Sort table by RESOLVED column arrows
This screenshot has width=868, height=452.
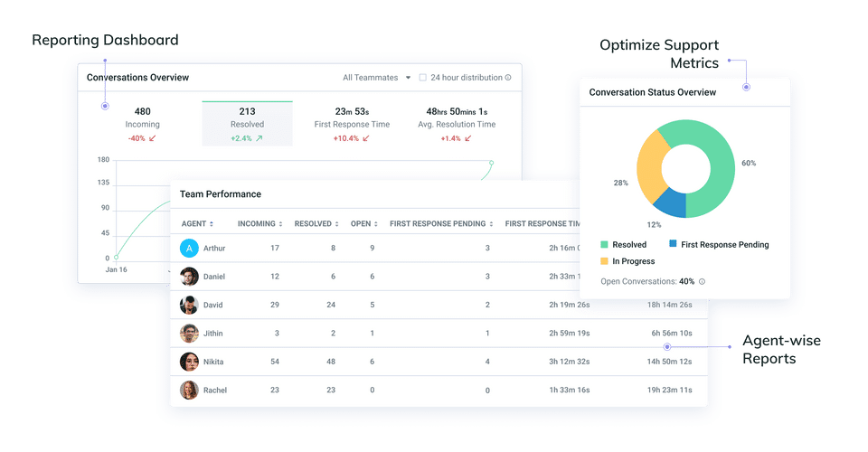point(336,224)
